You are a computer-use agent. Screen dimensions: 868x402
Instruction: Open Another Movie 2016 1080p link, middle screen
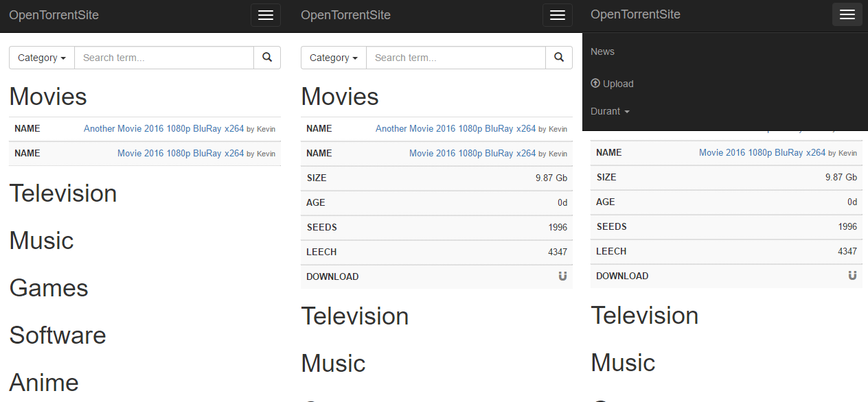coord(456,128)
